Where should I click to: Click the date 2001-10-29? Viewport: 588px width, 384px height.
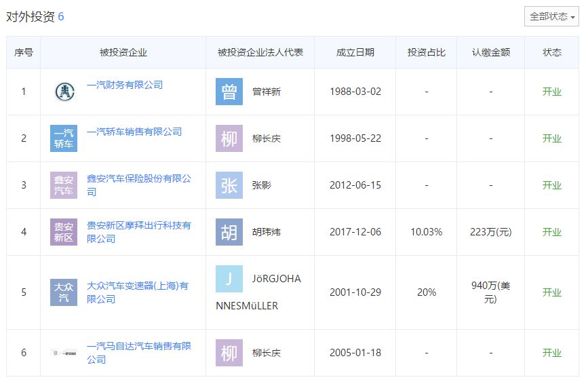click(355, 292)
